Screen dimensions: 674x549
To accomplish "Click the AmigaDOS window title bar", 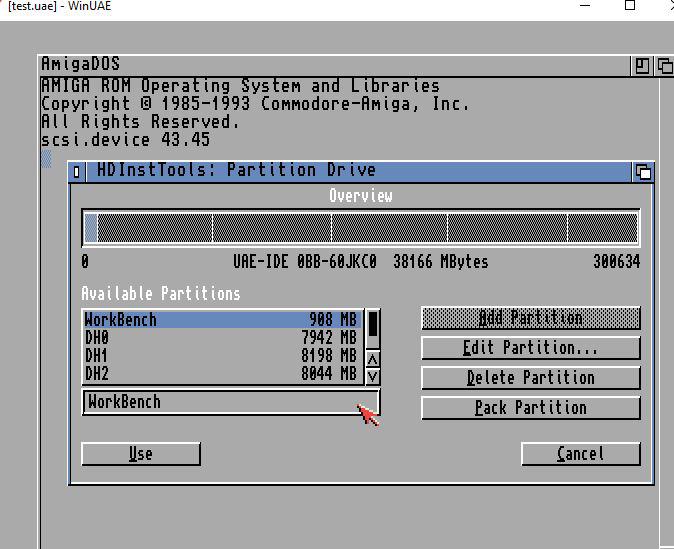I will pos(333,64).
